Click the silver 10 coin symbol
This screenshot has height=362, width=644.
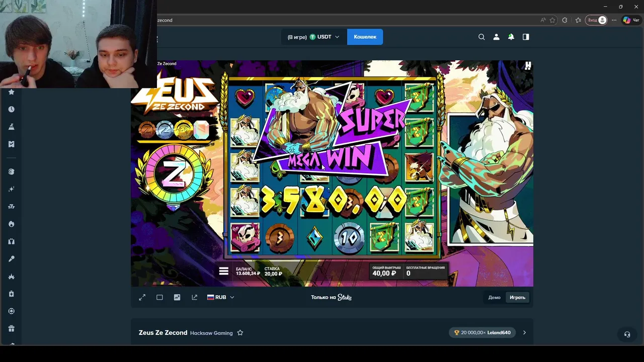click(x=349, y=237)
